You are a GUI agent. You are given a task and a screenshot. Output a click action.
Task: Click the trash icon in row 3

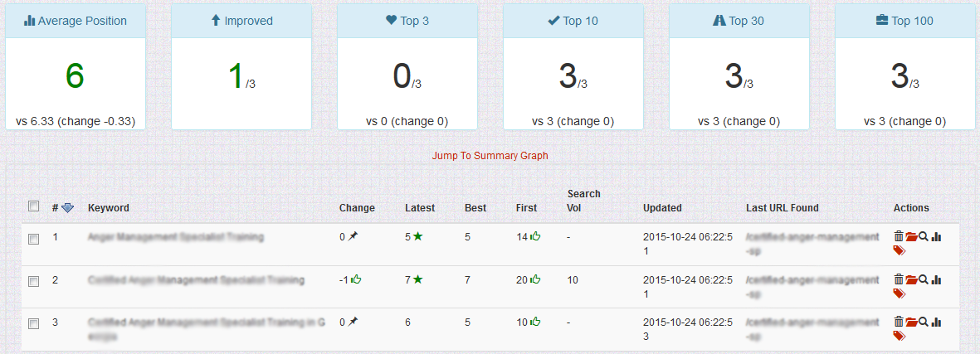899,322
